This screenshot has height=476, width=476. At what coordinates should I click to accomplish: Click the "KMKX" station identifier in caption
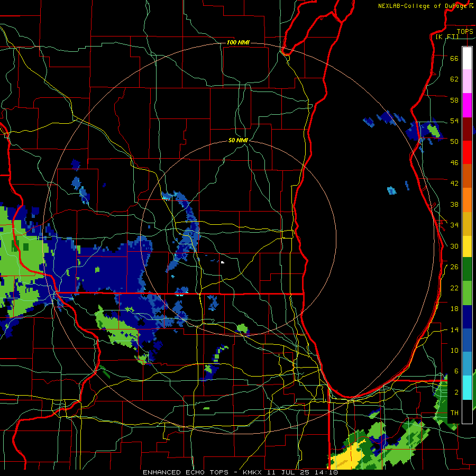253,472
